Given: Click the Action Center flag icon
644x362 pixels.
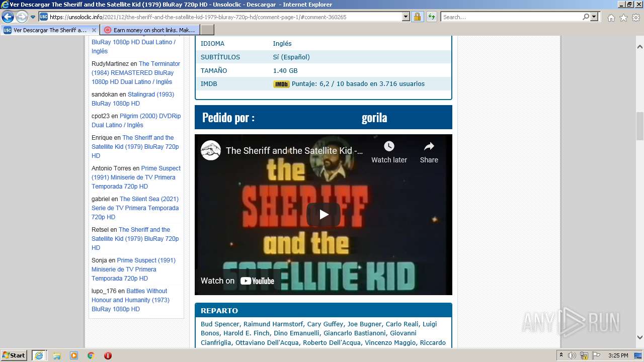Looking at the screenshot, I should 596,355.
